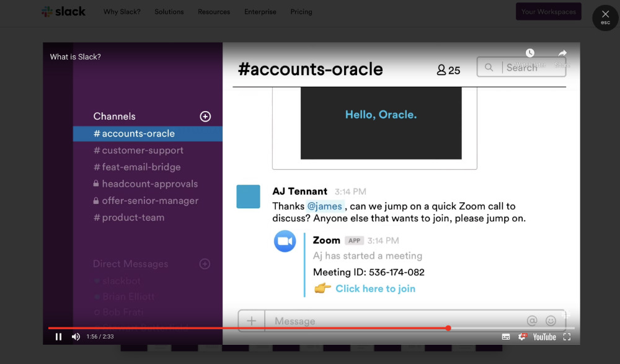Click the @james mention

click(x=325, y=206)
